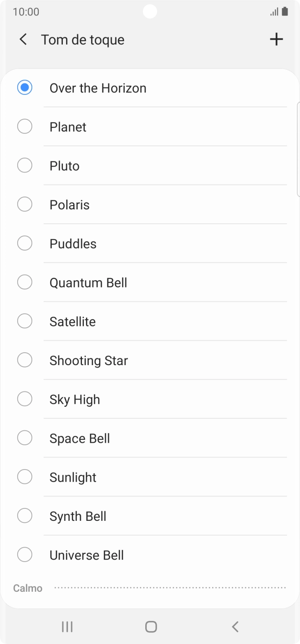Pick the Puddles ringtone
This screenshot has width=300, height=644.
click(x=24, y=243)
